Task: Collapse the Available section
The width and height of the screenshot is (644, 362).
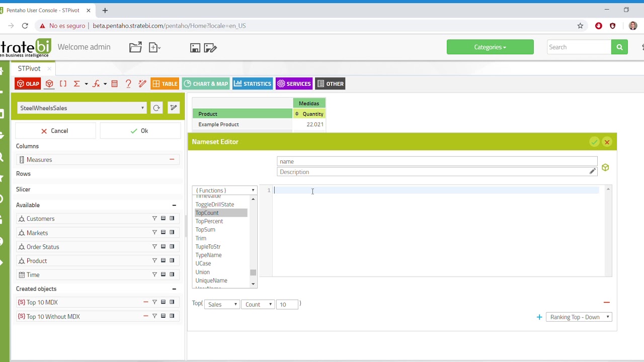Action: (x=174, y=205)
